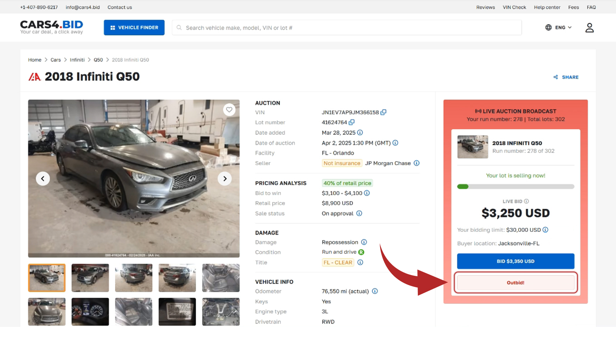Click the Run and drive R badge

[x=362, y=252]
